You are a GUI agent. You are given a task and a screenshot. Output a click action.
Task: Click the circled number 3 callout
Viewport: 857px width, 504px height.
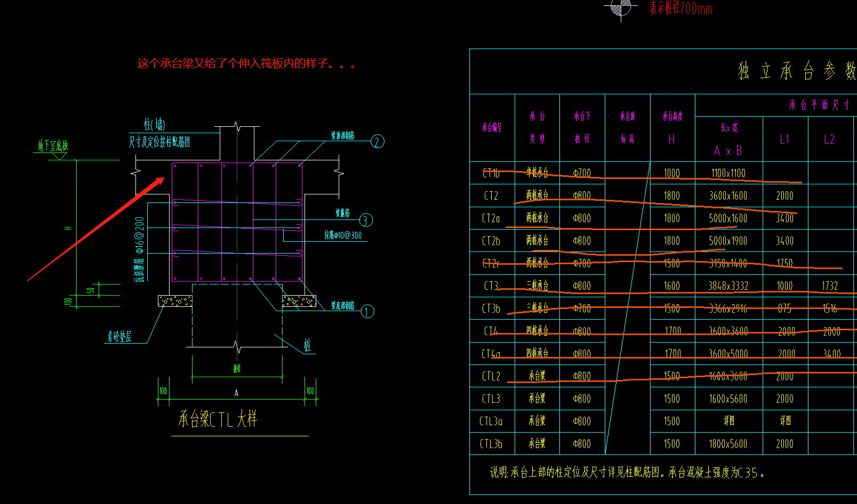point(366,220)
